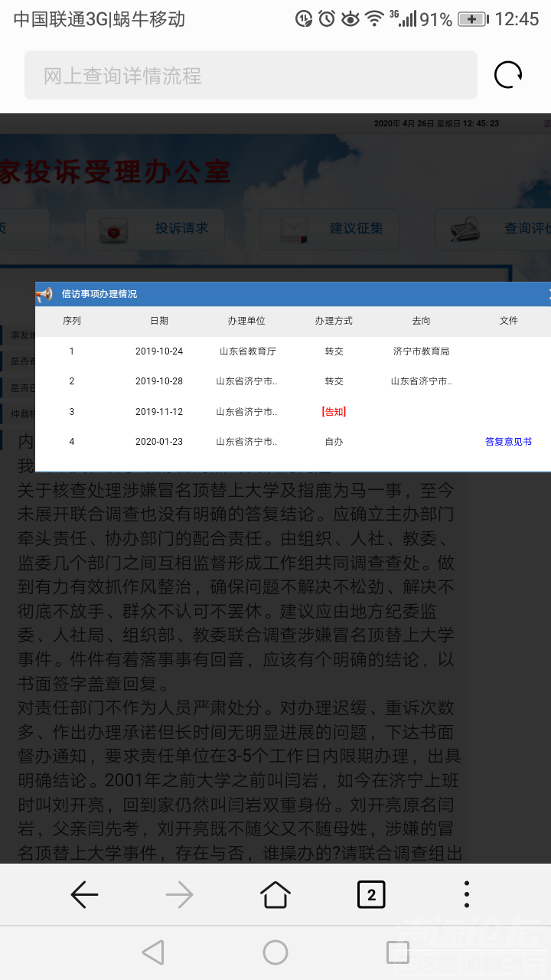
Task: Click the 信访事项办理情况 dialog title
Action: point(99,294)
